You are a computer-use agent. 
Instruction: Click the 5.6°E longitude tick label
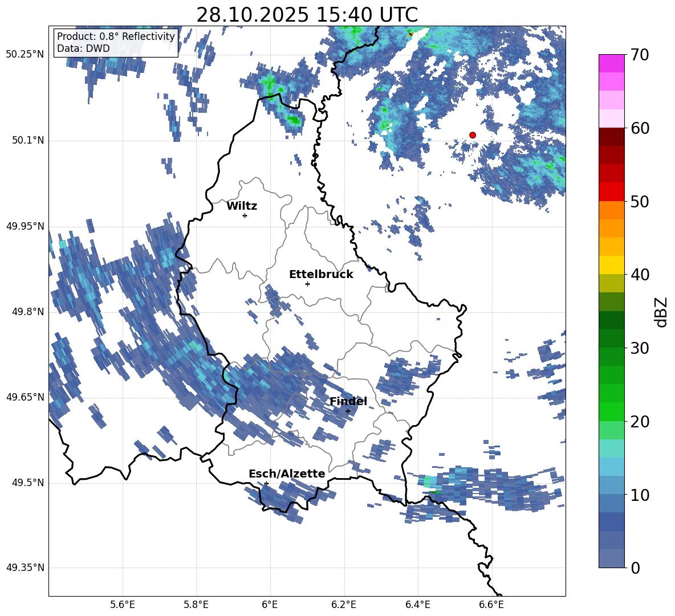(123, 605)
